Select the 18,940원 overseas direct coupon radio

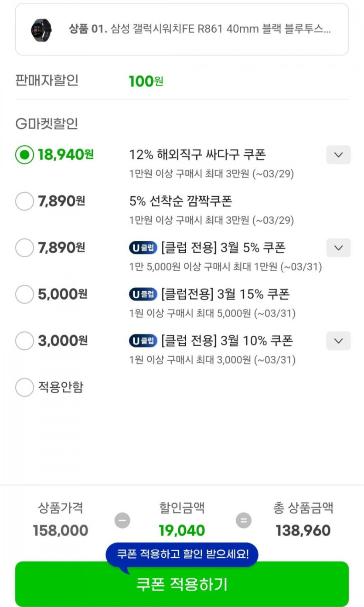[24, 154]
